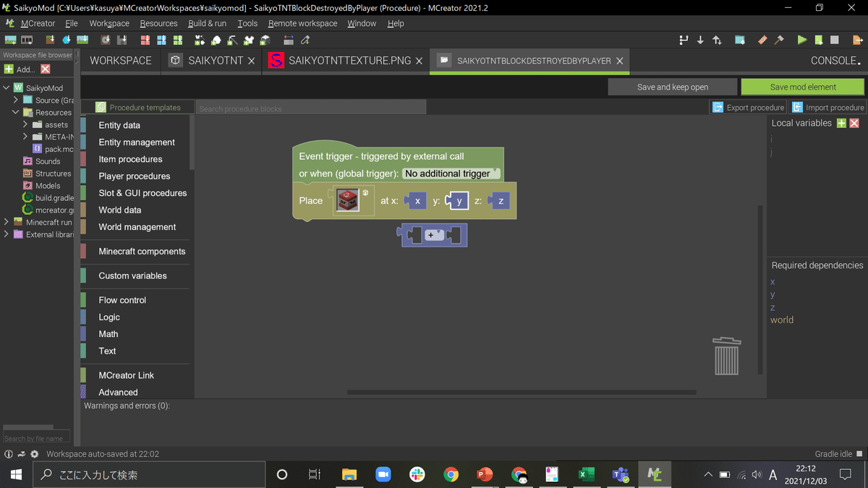Run the Minecraft client with the green play icon
The width and height of the screenshot is (868, 488).
(801, 40)
